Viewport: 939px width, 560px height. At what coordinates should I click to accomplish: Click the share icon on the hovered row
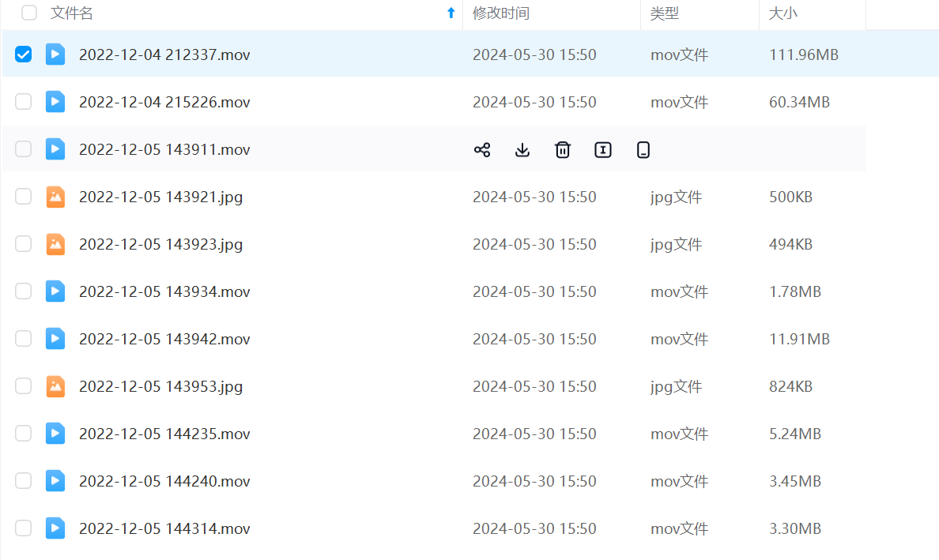point(482,150)
